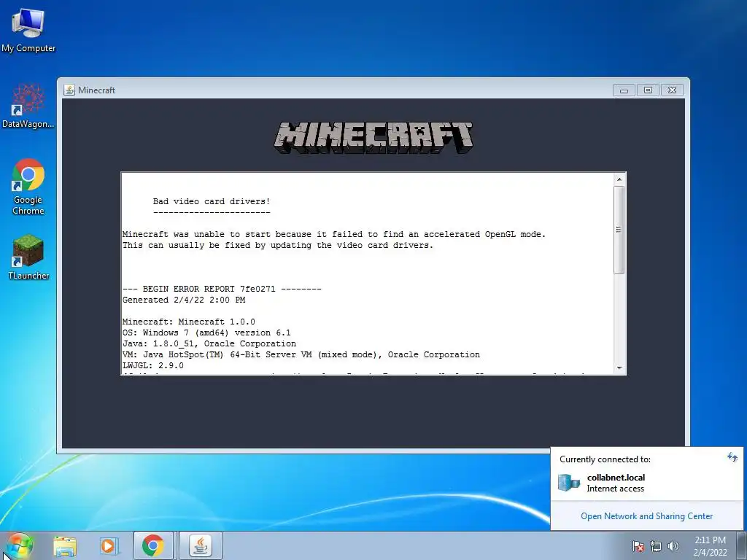Click 'This can usually be fixed' line
The width and height of the screenshot is (747, 560).
tap(278, 245)
